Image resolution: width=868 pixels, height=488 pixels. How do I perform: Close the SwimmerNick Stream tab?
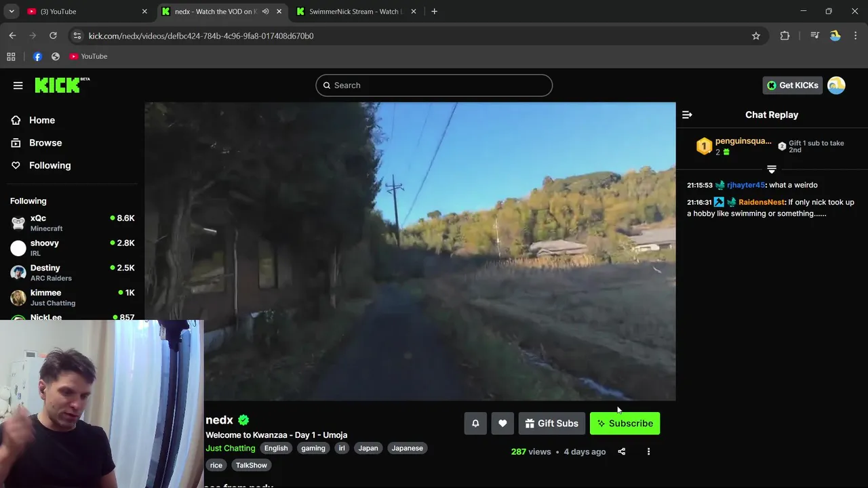point(414,12)
